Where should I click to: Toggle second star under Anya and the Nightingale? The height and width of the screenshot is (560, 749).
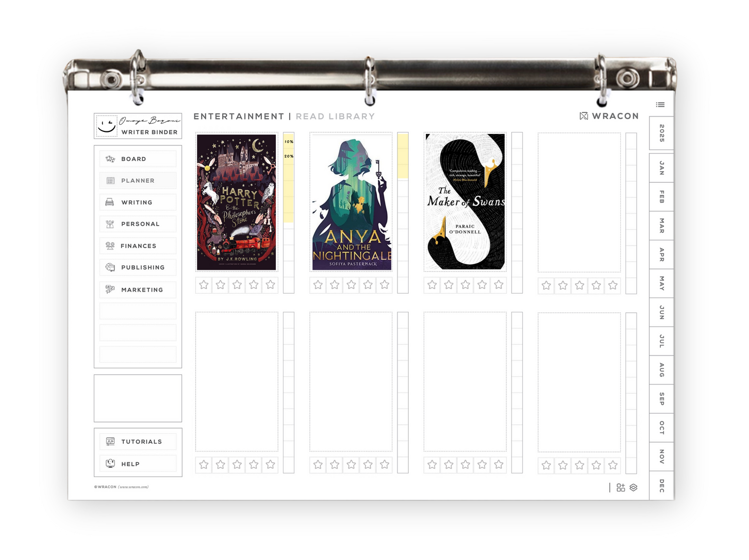click(335, 285)
